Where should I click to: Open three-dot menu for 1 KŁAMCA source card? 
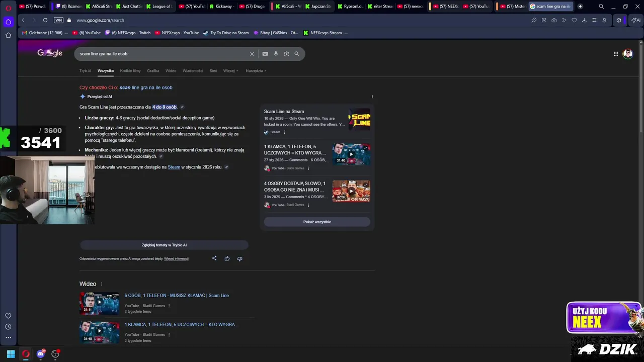[x=308, y=168]
